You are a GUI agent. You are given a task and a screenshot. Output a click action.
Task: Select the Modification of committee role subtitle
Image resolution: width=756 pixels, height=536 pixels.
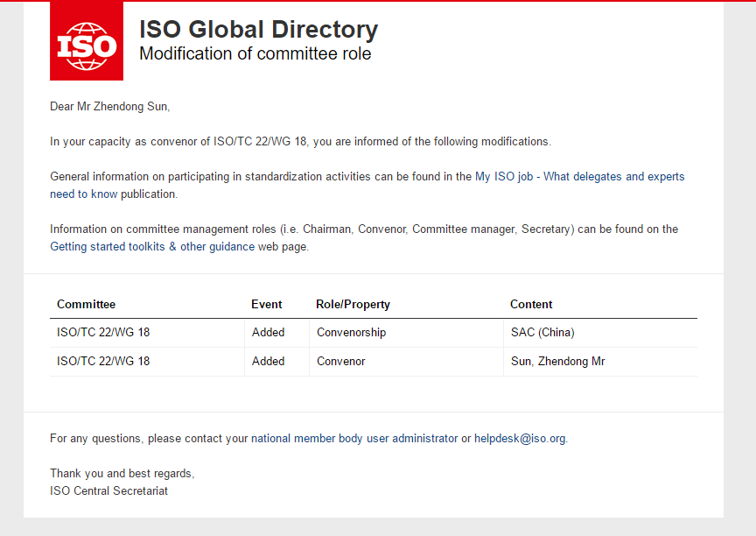[255, 54]
